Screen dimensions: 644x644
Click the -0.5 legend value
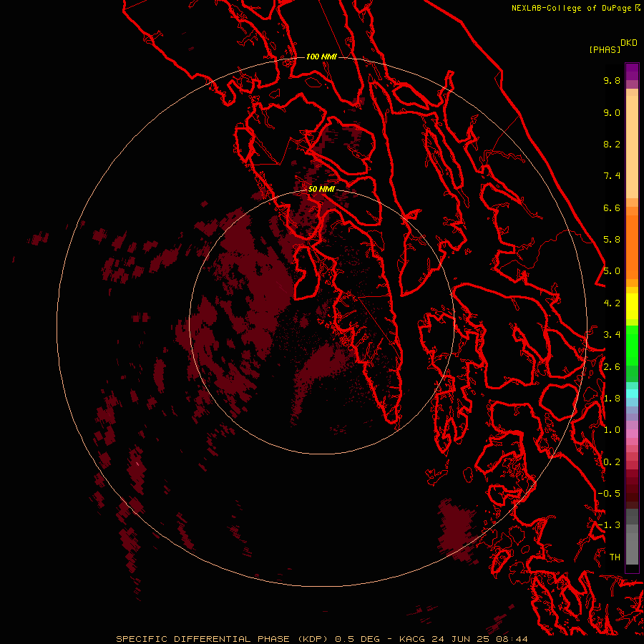(609, 494)
